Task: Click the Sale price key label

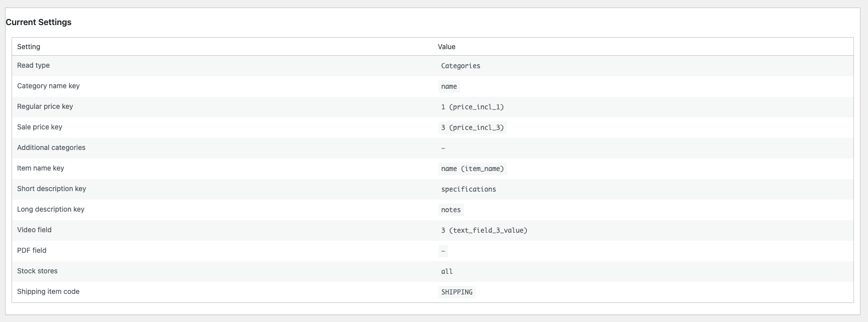Action: (x=40, y=127)
